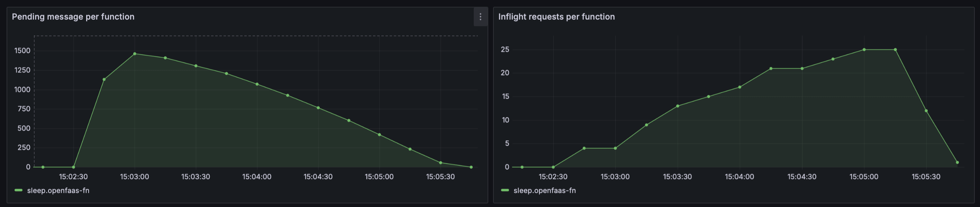Click Pending message data point at 15:03:30

pyautogui.click(x=196, y=66)
